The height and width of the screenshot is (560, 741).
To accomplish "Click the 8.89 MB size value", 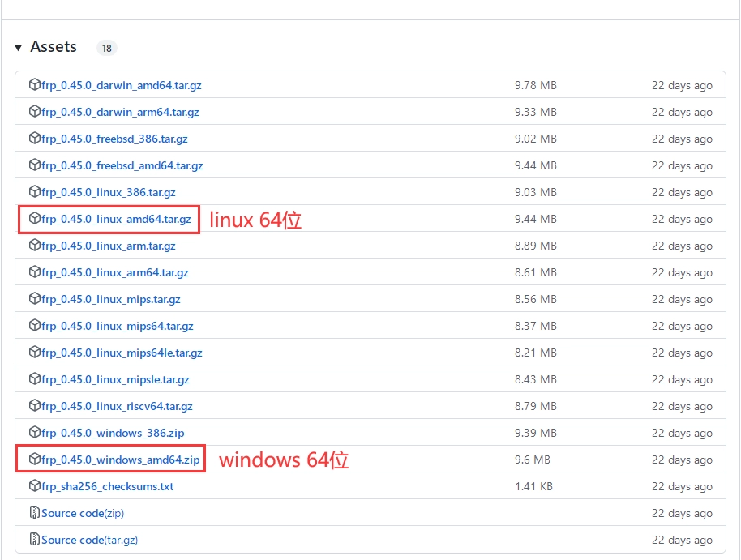I will [x=536, y=246].
